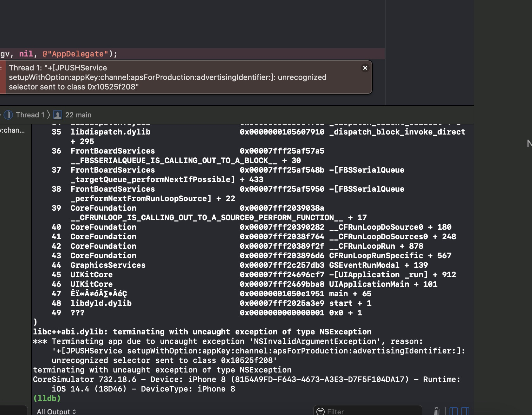Open the 22 main frame breadcrumb
This screenshot has width=532, height=415.
(78, 115)
